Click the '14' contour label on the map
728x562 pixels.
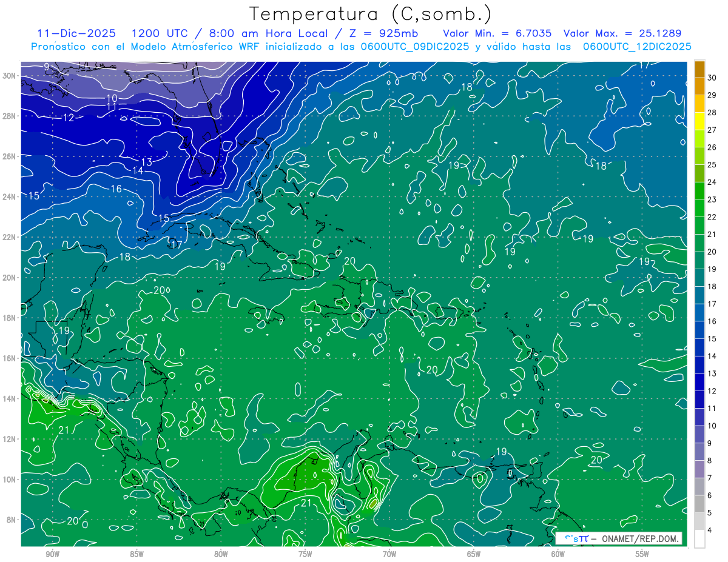click(138, 171)
